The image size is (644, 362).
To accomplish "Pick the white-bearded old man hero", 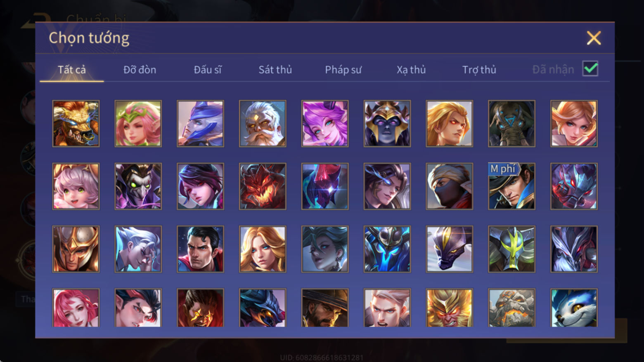I will [263, 124].
